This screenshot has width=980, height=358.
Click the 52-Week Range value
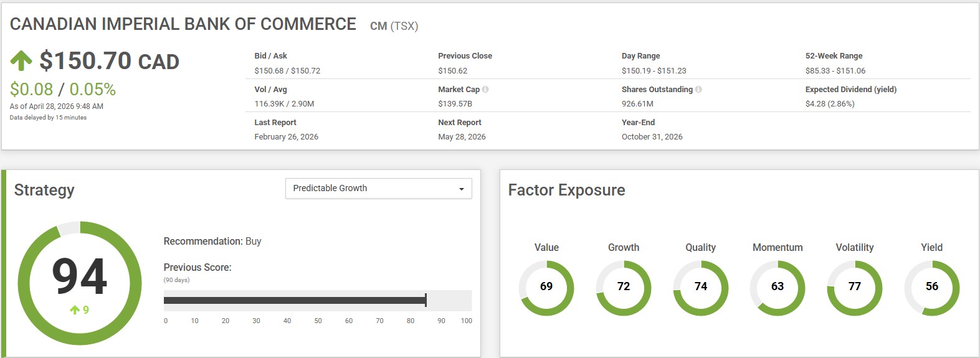(835, 71)
